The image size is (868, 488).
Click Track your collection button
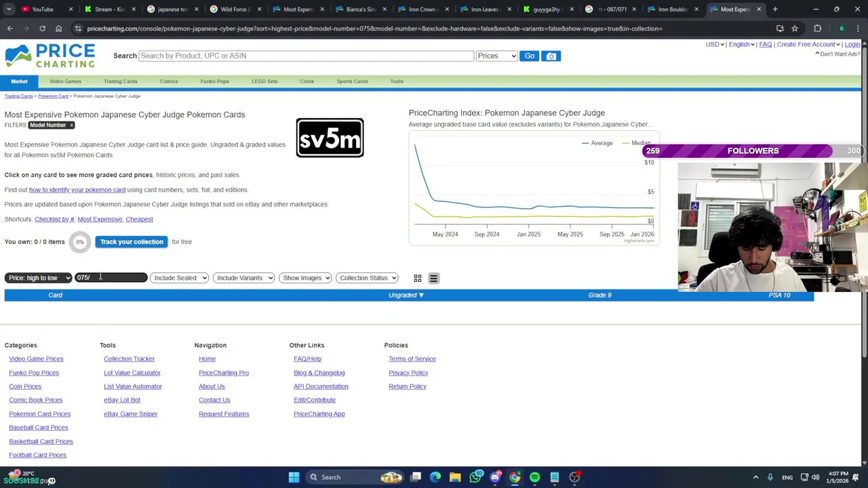(132, 242)
